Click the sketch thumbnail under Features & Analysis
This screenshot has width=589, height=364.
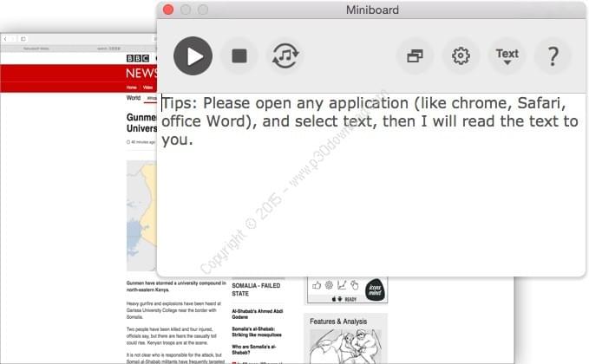point(345,346)
